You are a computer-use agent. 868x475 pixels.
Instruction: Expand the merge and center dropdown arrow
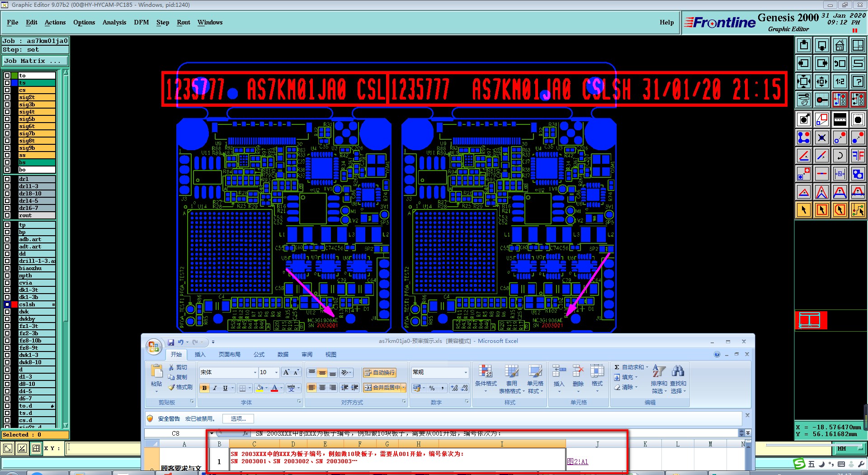click(403, 388)
